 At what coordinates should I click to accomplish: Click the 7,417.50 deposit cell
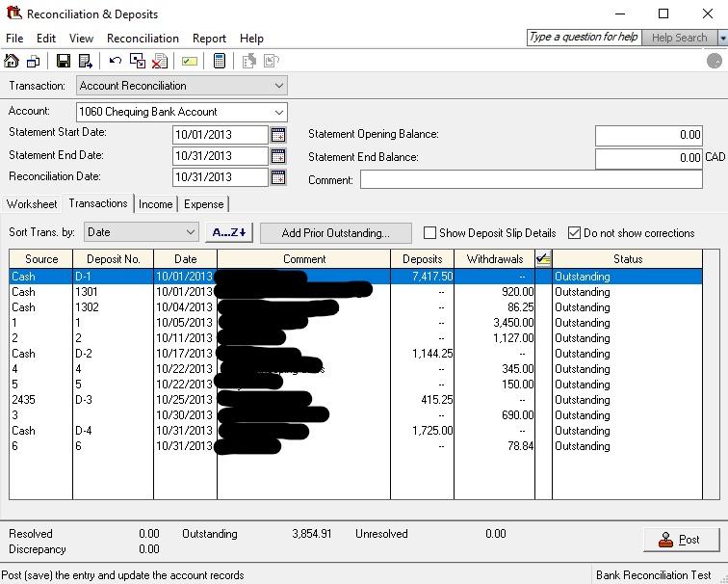pyautogui.click(x=422, y=277)
